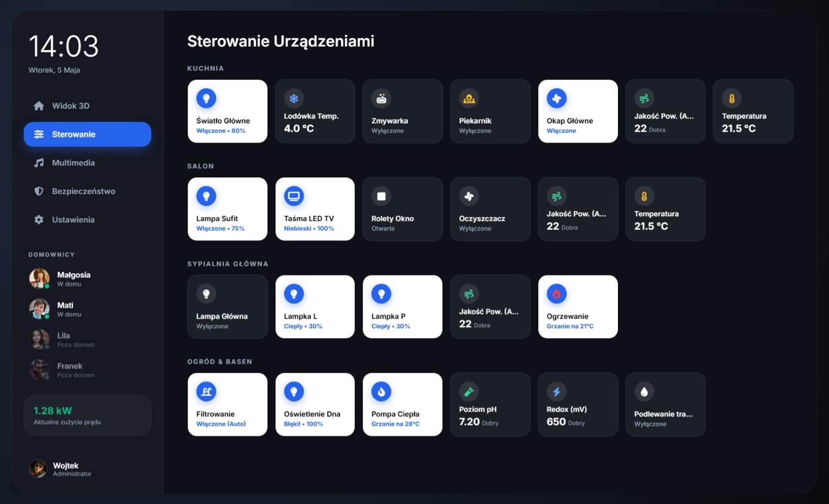Click the TV icon on Taśma LED TV
Image resolution: width=829 pixels, height=504 pixels.
pyautogui.click(x=294, y=196)
